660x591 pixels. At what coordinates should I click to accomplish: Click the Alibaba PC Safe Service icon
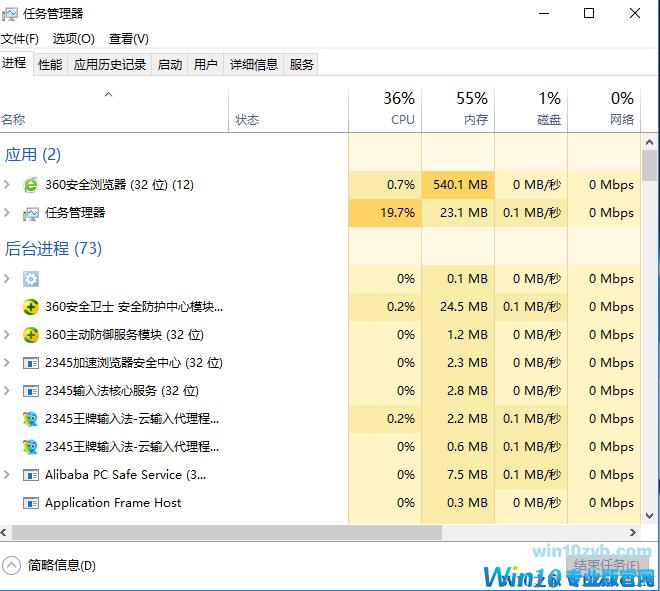coord(31,475)
